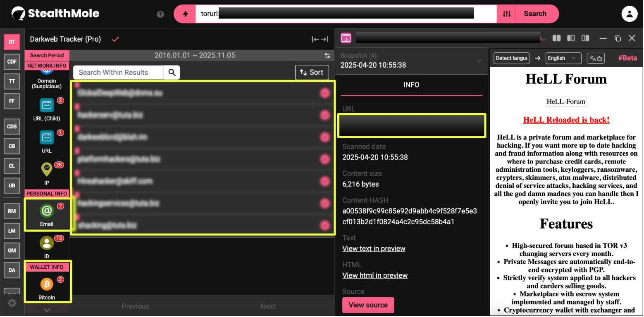Expand the Snapshot (4) dropdown
This screenshot has height=317, width=644.
click(x=479, y=61)
